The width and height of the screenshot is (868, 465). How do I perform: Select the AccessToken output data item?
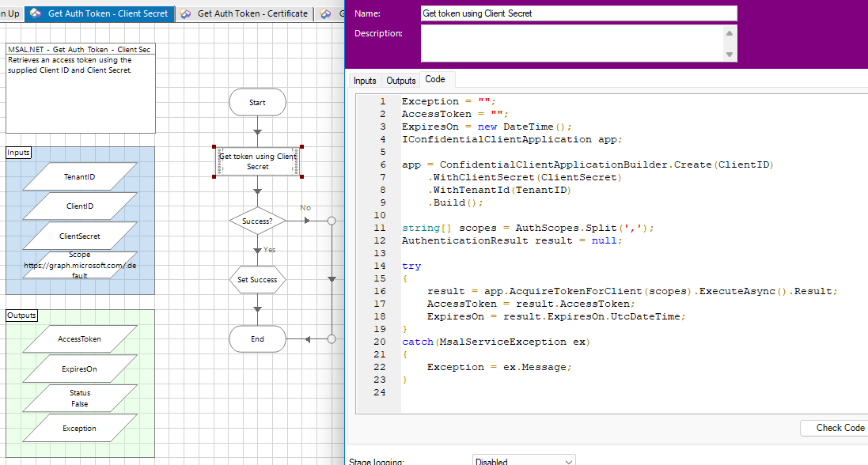tap(79, 339)
